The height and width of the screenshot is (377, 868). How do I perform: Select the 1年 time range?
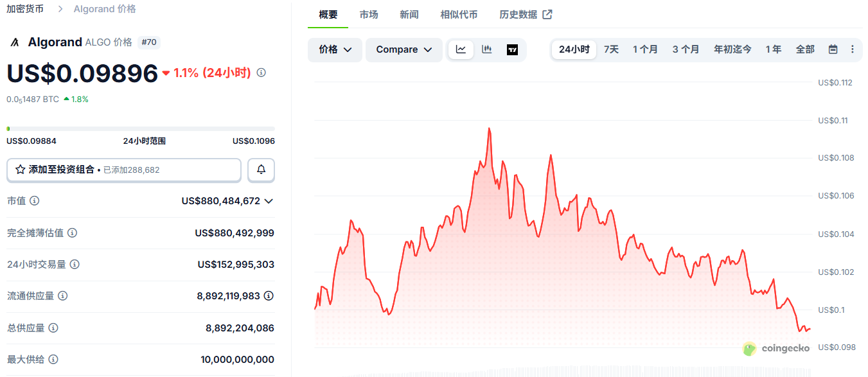[x=774, y=49]
